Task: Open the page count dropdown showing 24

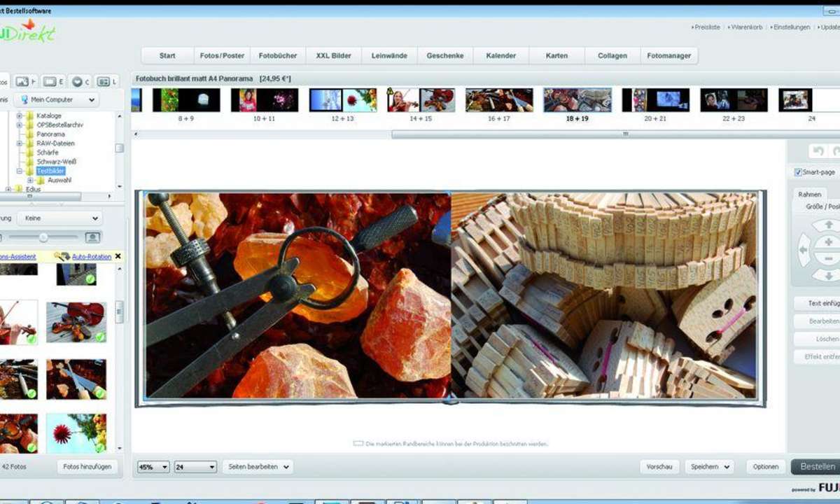Action: coord(195,467)
